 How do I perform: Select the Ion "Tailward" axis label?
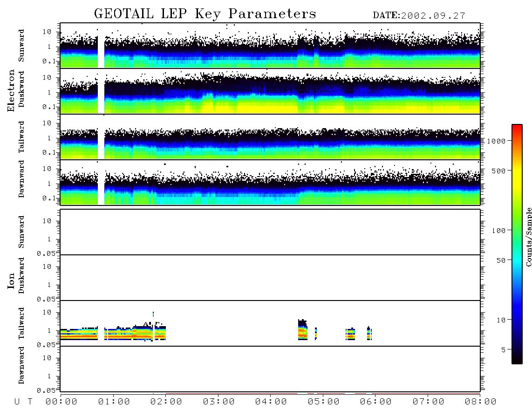click(21, 323)
